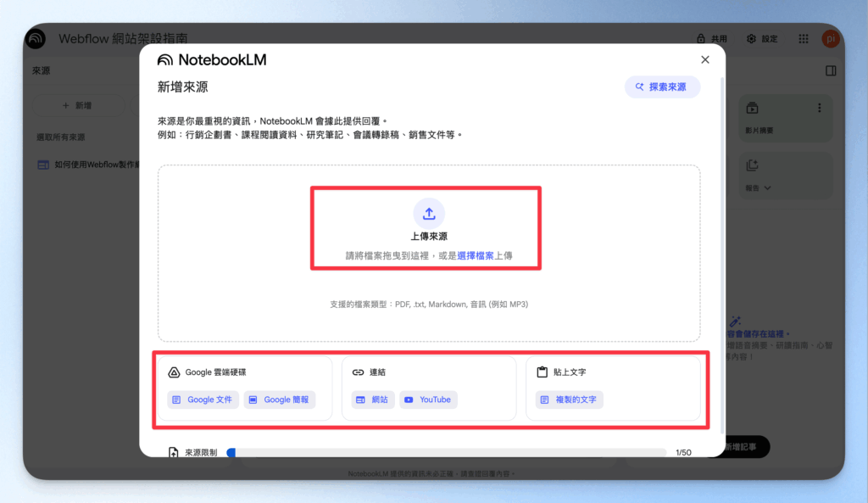This screenshot has height=503, width=868.
Task: Choose the YouTube link source
Action: pos(428,400)
